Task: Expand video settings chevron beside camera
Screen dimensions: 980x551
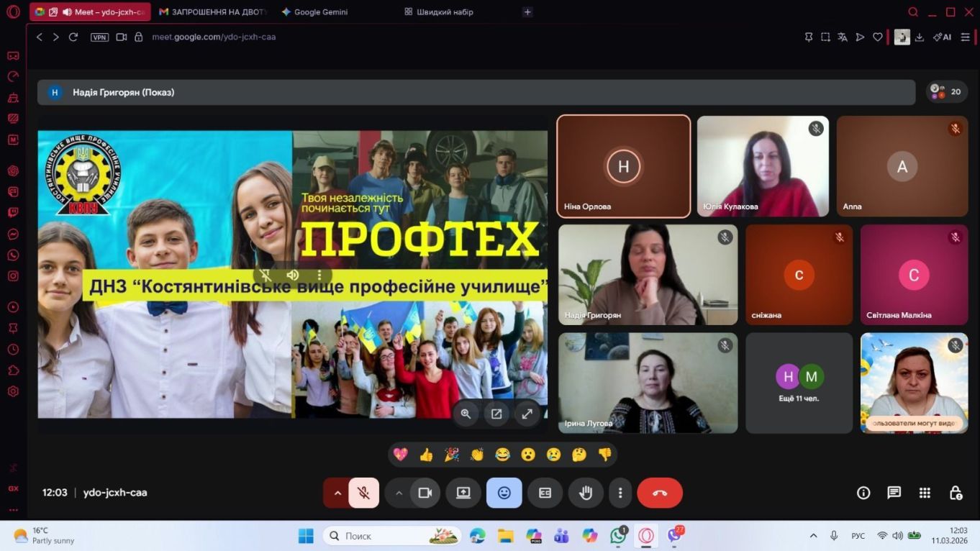Action: [399, 493]
